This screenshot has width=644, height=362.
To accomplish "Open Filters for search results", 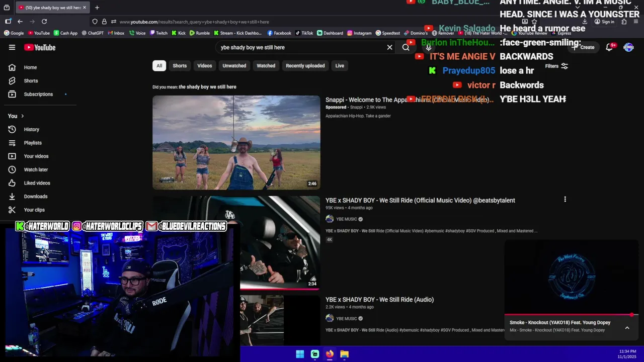I will click(x=556, y=66).
